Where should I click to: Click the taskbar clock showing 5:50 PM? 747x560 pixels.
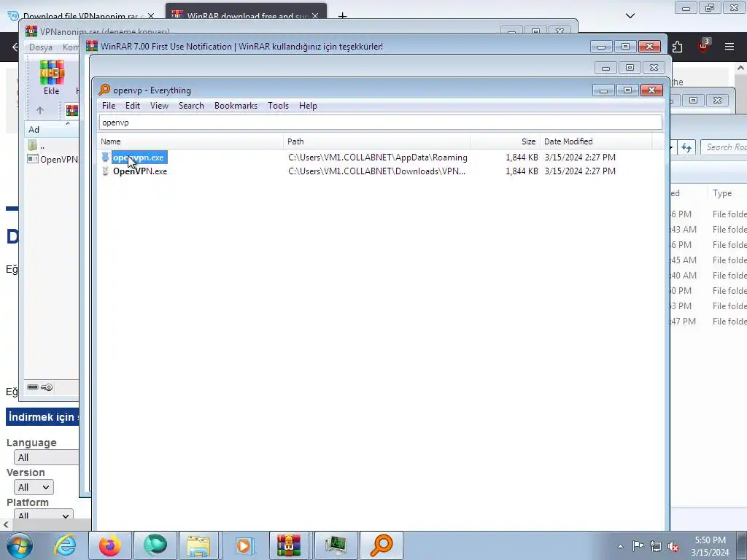(x=710, y=546)
